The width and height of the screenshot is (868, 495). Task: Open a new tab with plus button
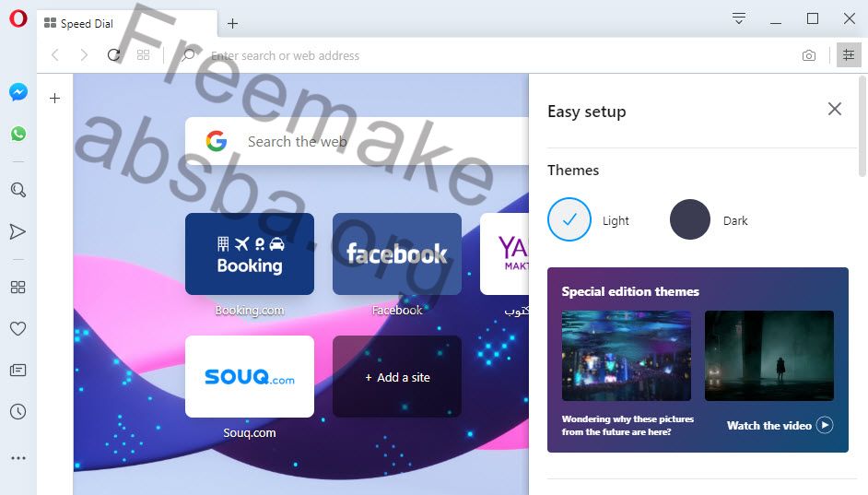(232, 23)
